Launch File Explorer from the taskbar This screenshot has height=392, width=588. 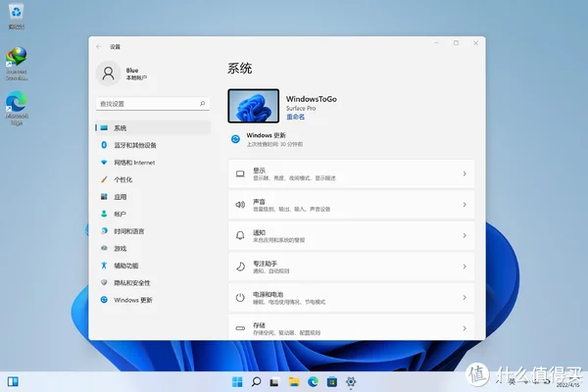[294, 382]
